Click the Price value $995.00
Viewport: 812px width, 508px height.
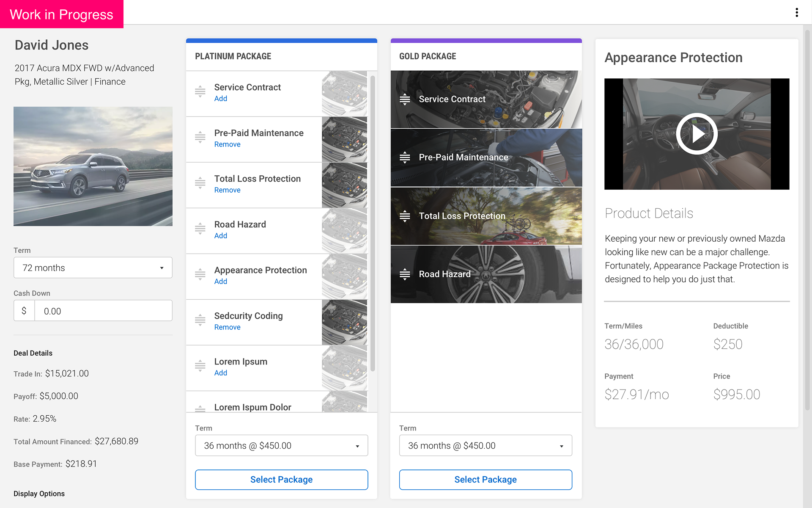737,395
